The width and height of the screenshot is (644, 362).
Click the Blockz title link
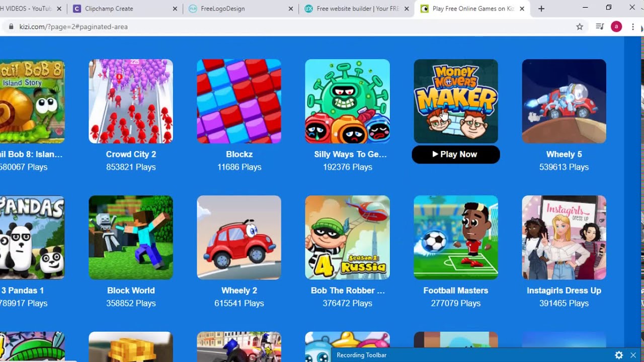click(239, 154)
